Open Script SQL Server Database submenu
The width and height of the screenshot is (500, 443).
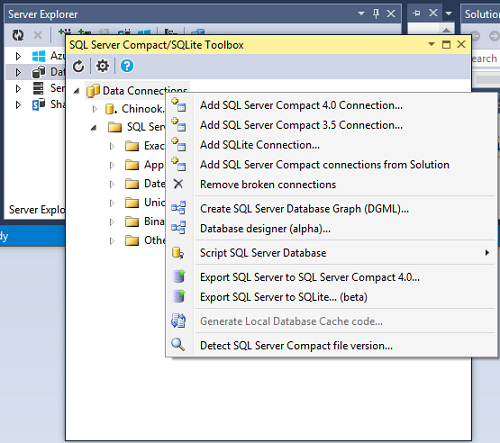[330, 253]
